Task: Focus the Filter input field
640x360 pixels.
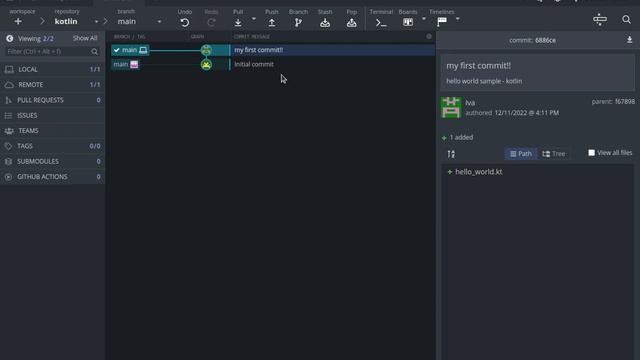Action: 52,52
